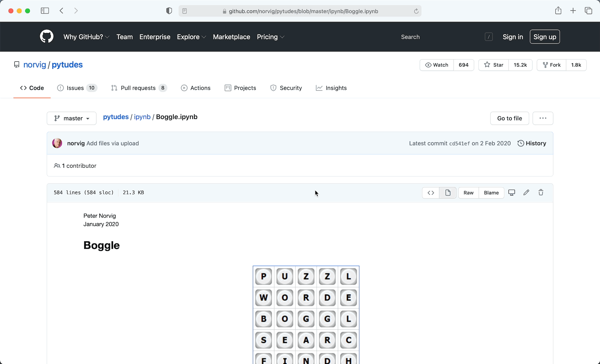Click the 1 contributor text

(79, 166)
